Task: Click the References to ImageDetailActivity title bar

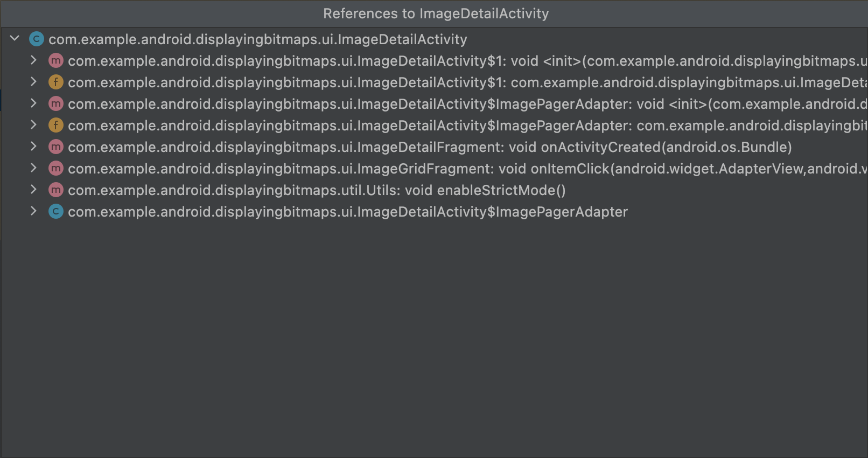Action: click(x=435, y=13)
